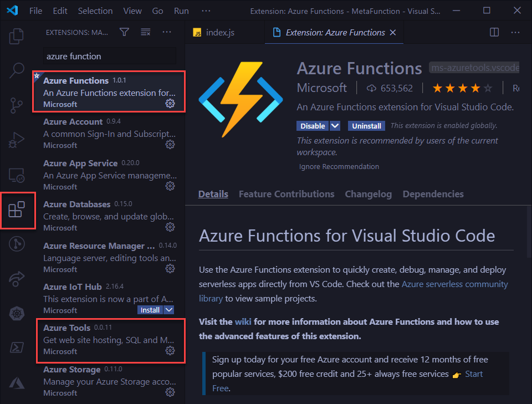Open the Remote Explorer view

[x=17, y=175]
